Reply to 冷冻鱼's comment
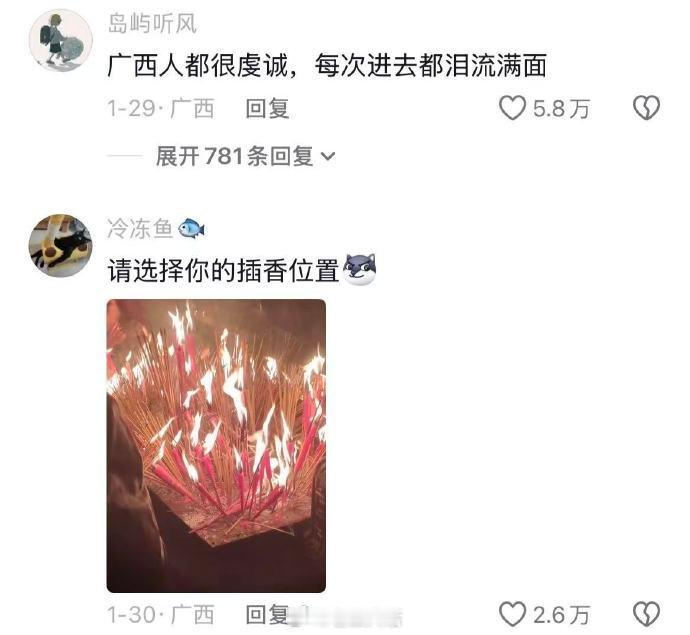 click(267, 615)
